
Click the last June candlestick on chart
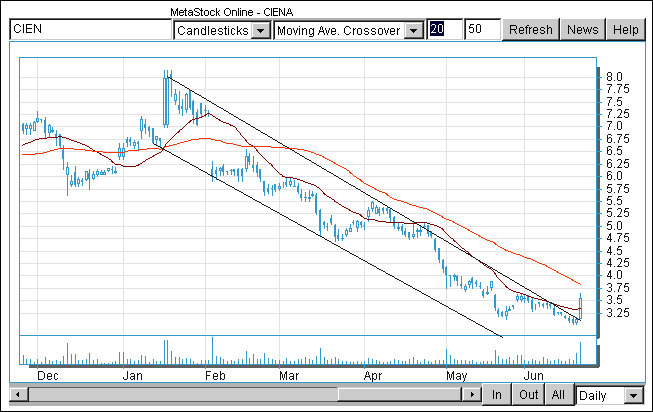[x=580, y=307]
